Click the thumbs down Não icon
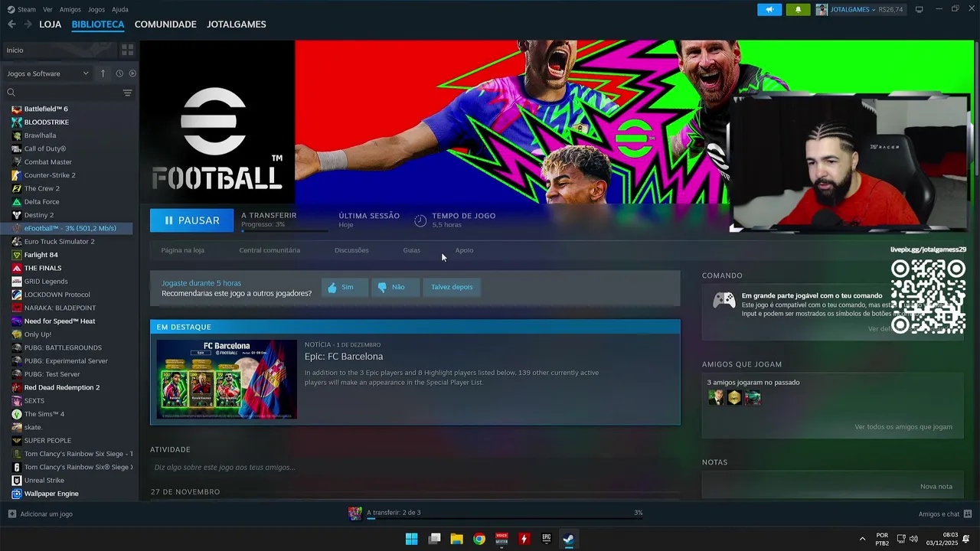Image resolution: width=980 pixels, height=551 pixels. point(382,288)
